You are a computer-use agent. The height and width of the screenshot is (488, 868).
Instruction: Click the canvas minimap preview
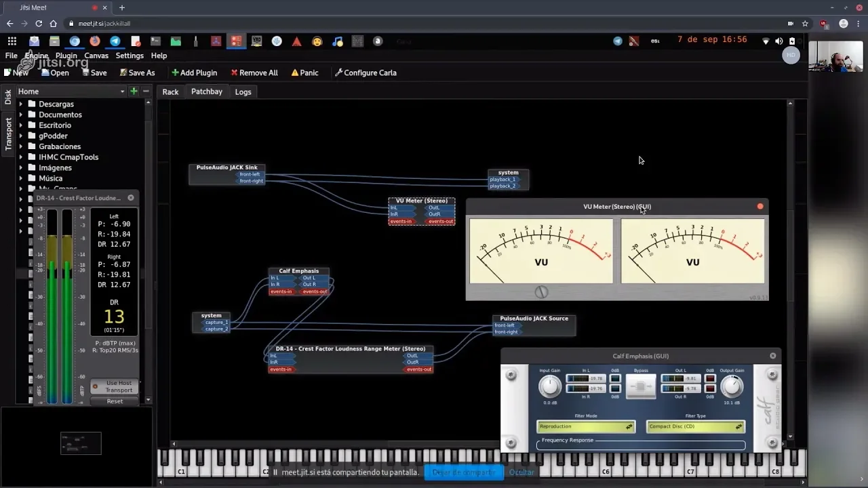click(81, 443)
